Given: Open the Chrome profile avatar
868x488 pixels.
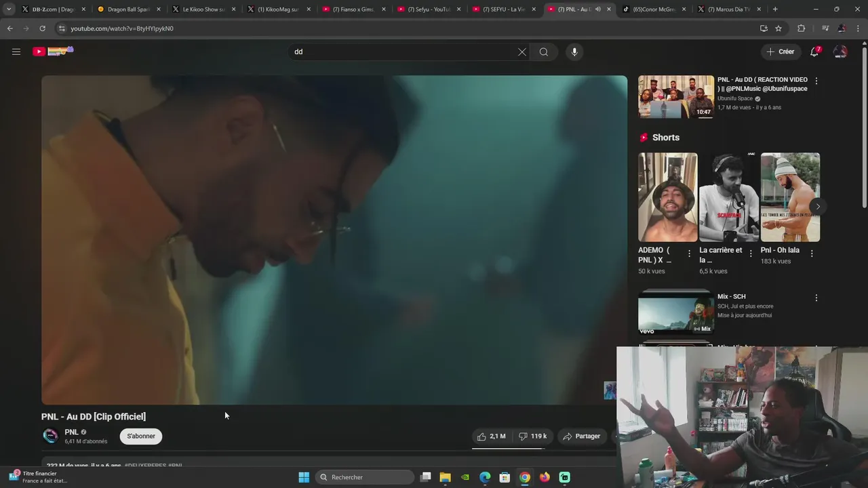Looking at the screenshot, I should tap(842, 28).
